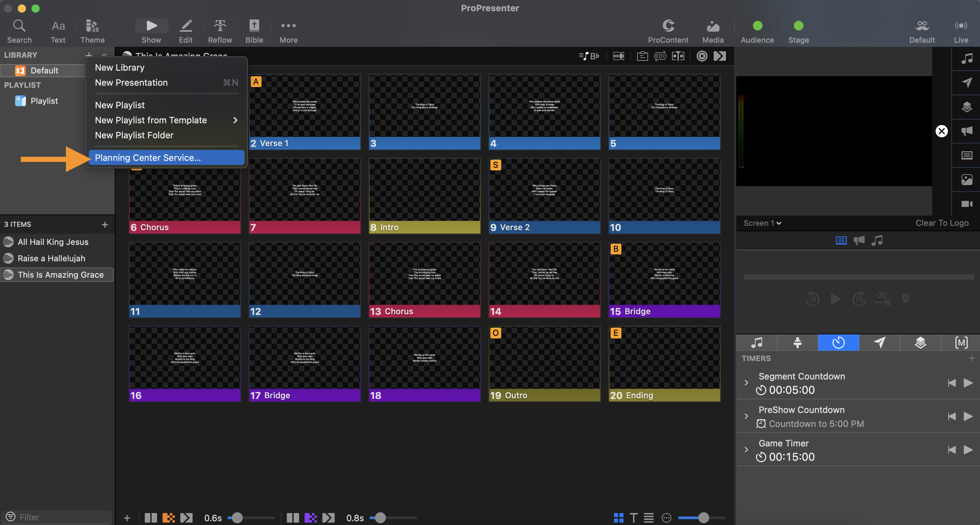Clear video input layer via camera icon
The height and width of the screenshot is (525, 980).
coord(967,204)
